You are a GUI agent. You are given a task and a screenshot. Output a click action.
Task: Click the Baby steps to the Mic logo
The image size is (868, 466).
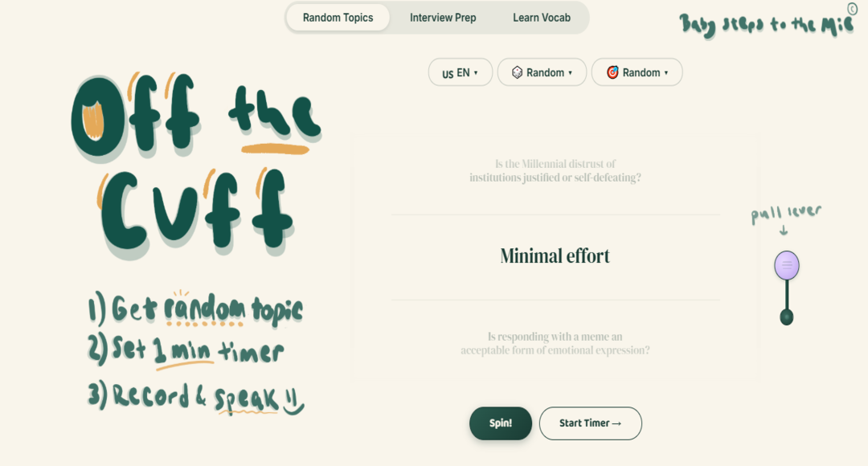pos(766,26)
